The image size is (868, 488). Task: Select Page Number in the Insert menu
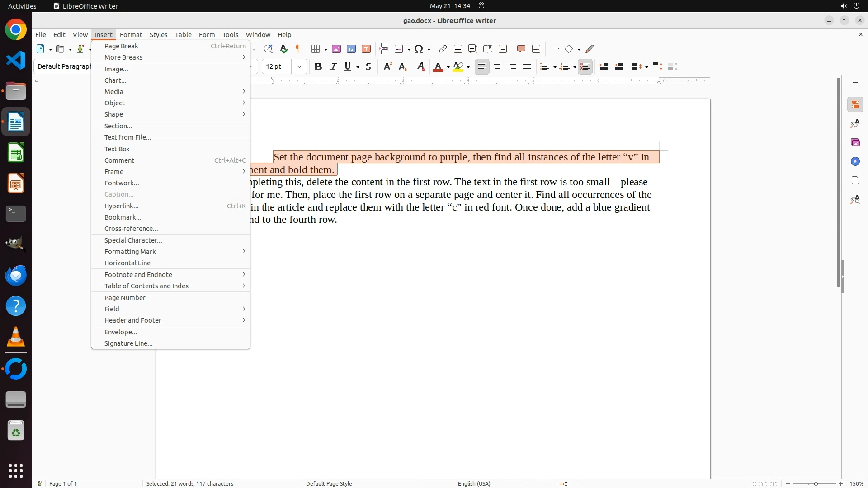[x=125, y=297]
